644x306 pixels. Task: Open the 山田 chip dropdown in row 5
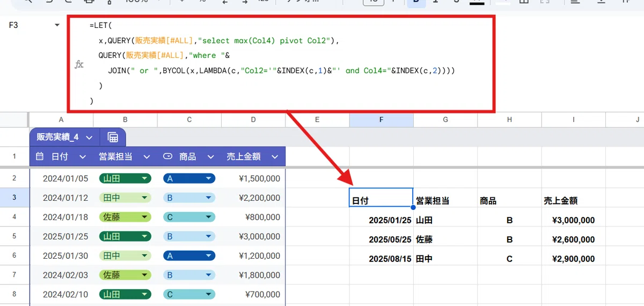coord(144,237)
